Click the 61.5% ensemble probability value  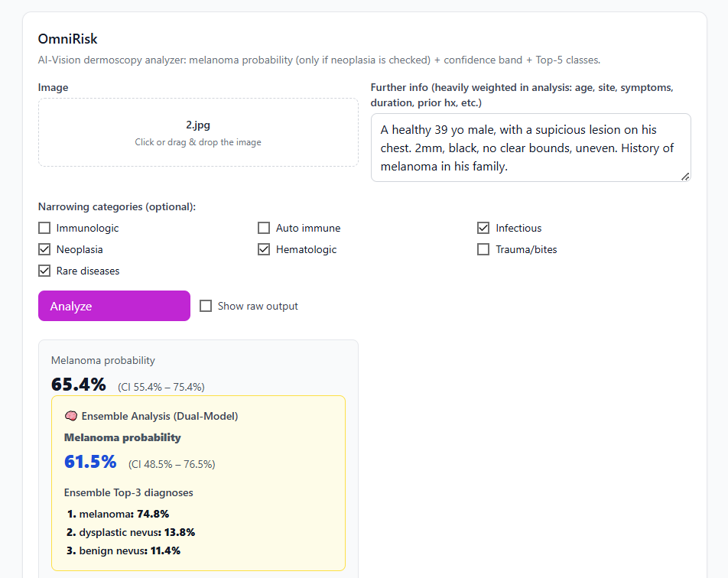click(90, 463)
